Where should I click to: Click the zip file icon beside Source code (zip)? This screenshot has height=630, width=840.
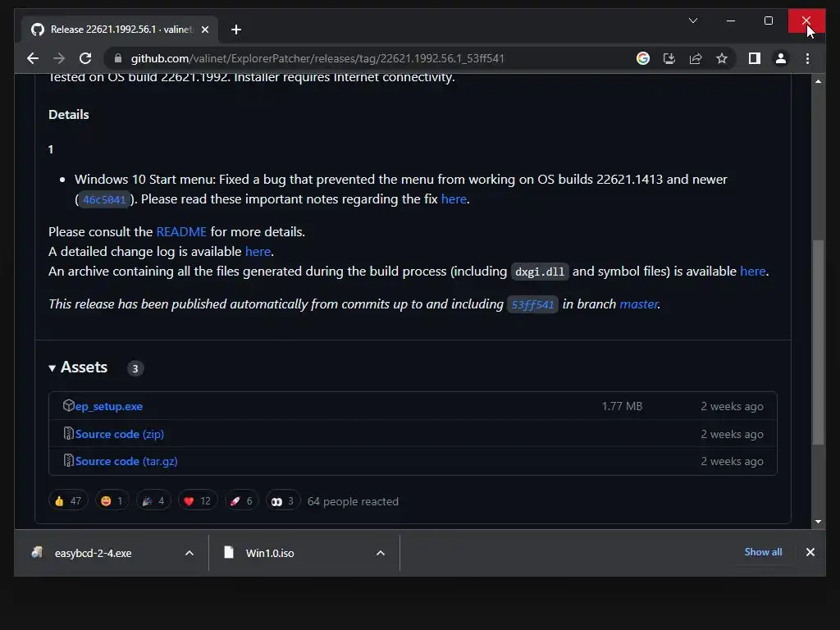[x=69, y=433]
